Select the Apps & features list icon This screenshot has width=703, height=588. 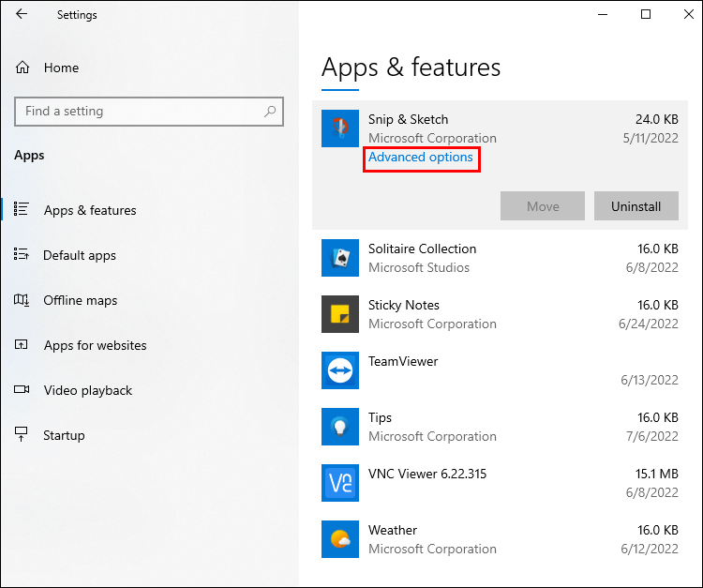(x=21, y=209)
